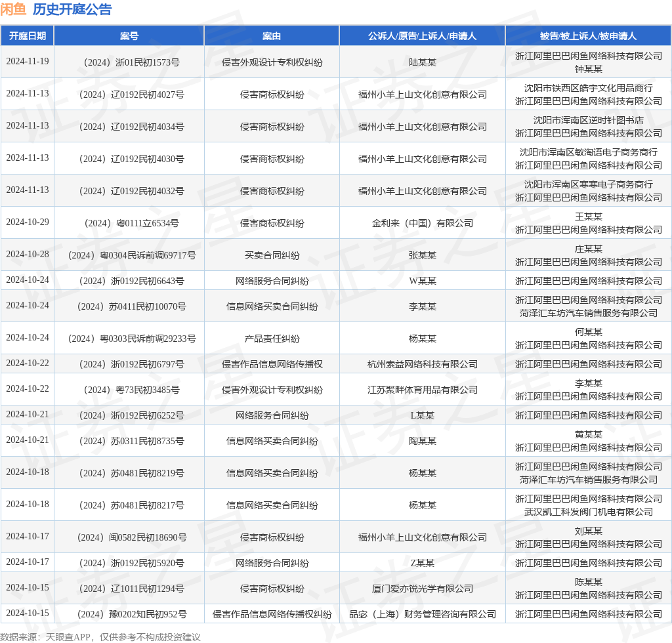672x643 pixels.
Task: Click plaintiff W某某
Action: pos(422,281)
